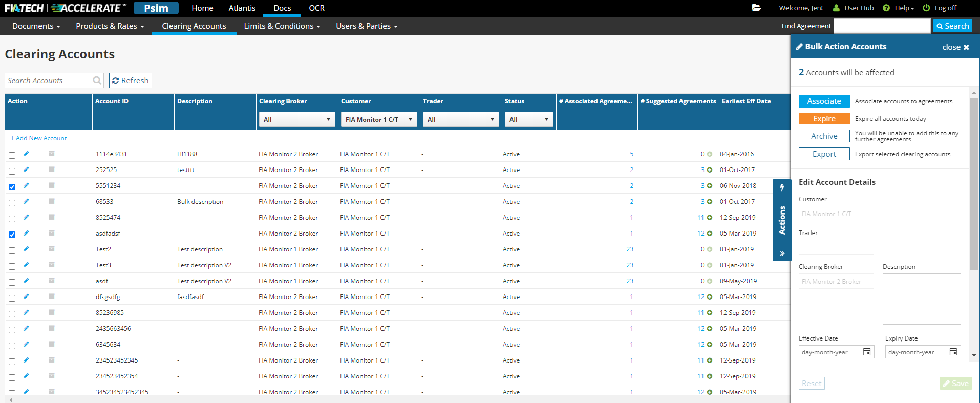Expand the Limits & Conditions menu

click(x=282, y=26)
